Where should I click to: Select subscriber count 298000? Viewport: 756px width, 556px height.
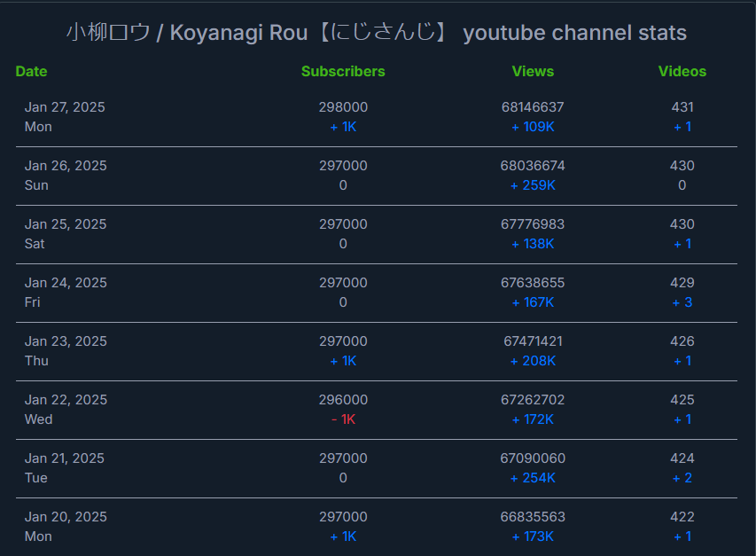pyautogui.click(x=343, y=107)
